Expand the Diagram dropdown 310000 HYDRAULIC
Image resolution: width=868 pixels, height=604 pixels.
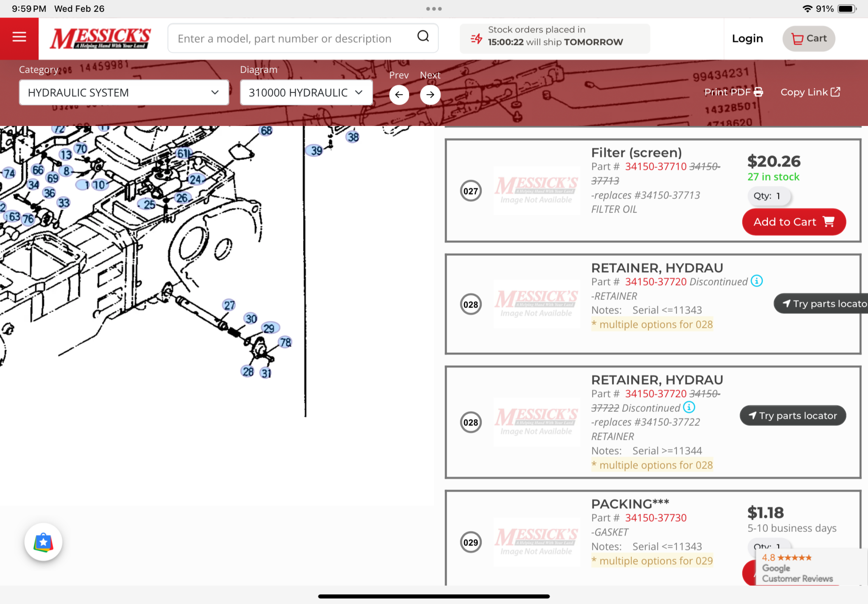[306, 92]
